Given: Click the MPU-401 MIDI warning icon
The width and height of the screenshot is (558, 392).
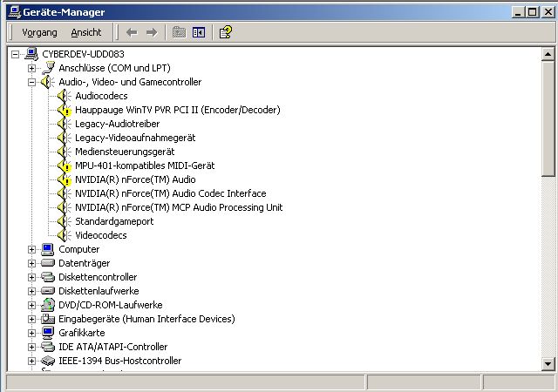Looking at the screenshot, I should point(64,166).
